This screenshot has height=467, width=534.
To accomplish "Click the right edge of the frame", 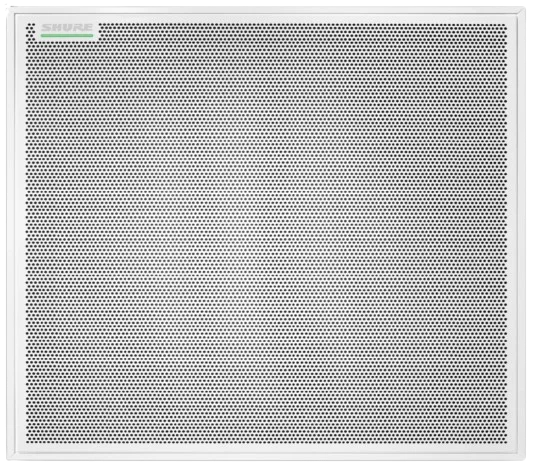I will tap(521, 233).
